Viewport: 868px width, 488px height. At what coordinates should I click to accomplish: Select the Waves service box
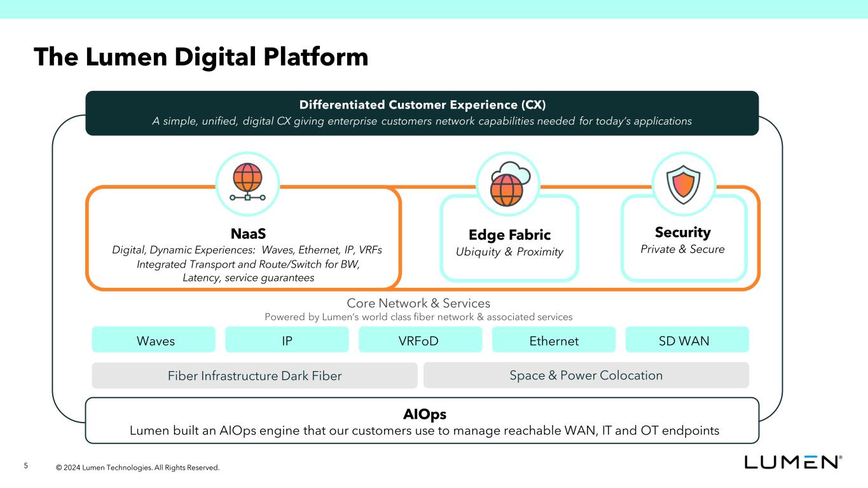[x=154, y=340]
